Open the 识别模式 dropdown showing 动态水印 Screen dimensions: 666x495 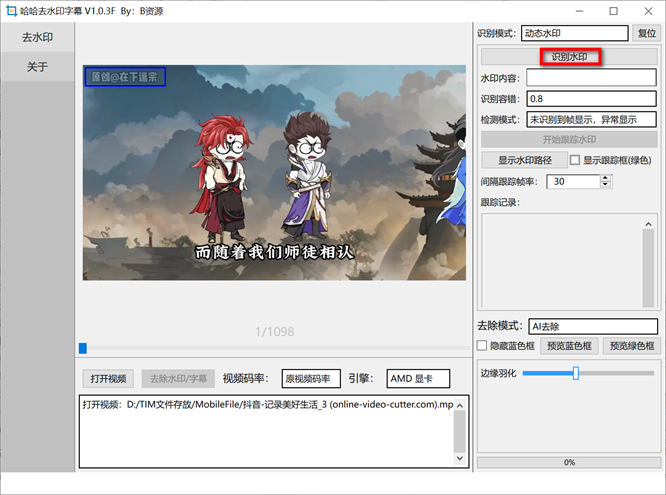tap(575, 34)
